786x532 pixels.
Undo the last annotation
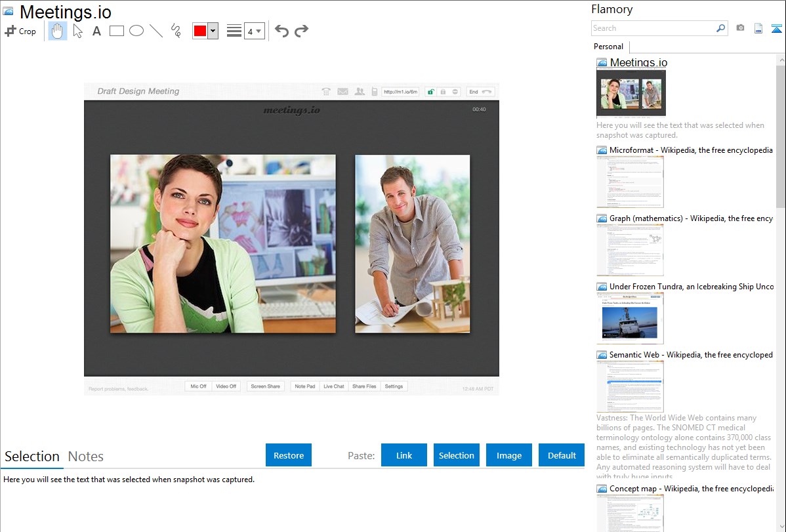(x=281, y=31)
